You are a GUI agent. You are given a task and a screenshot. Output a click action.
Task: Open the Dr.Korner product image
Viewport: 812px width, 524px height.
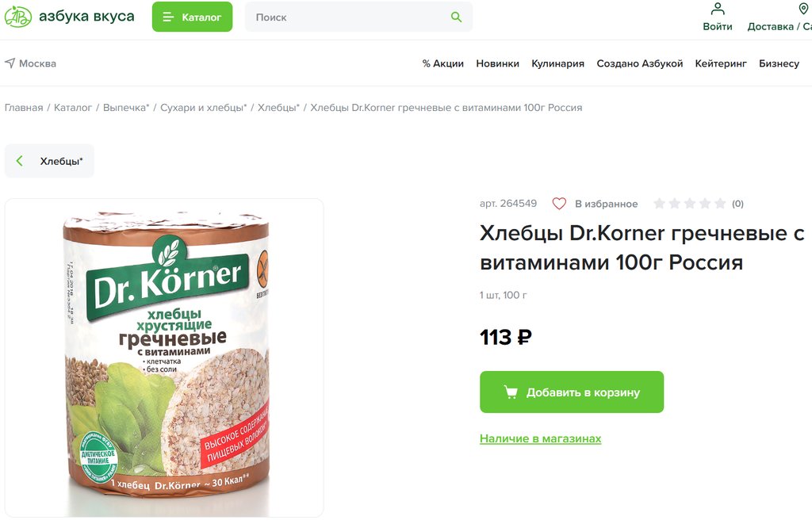164,357
